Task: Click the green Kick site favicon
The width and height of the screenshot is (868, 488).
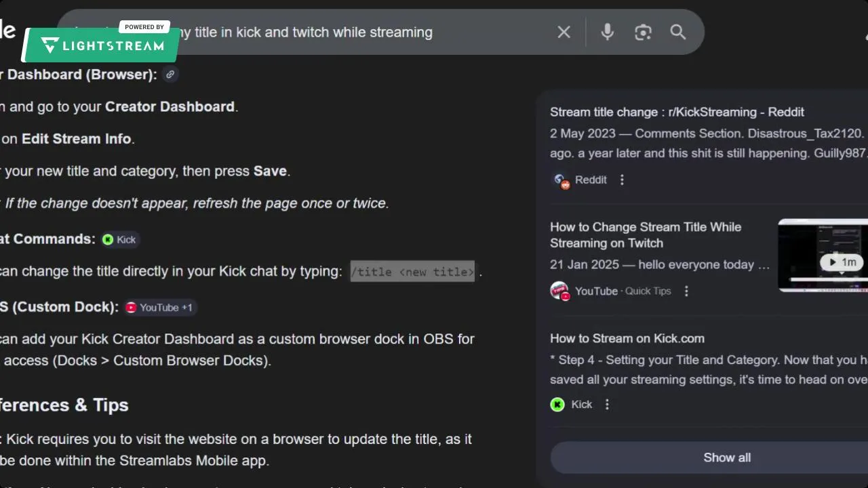Action: click(557, 405)
